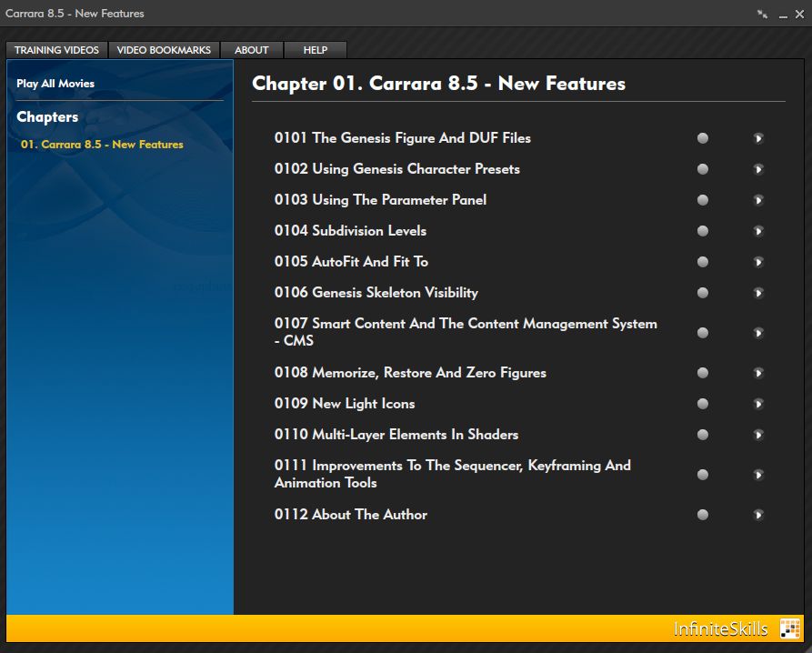Click the InfiniteSkills brand text

coord(720,628)
